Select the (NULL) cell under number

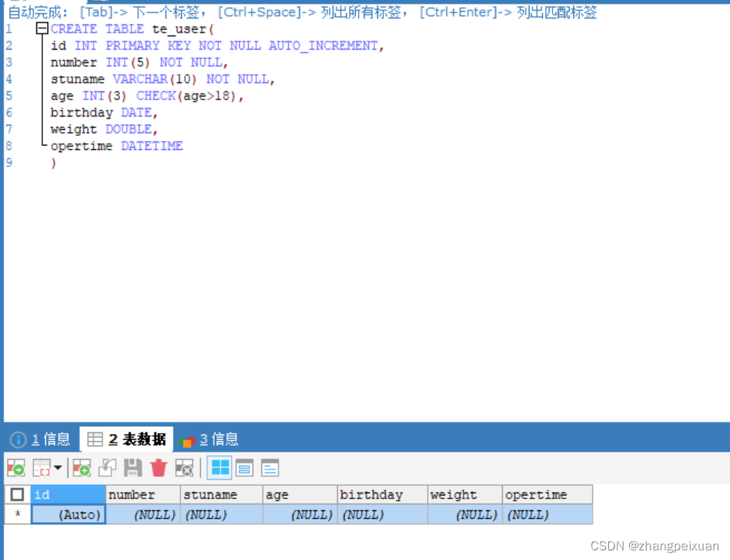tap(143, 515)
